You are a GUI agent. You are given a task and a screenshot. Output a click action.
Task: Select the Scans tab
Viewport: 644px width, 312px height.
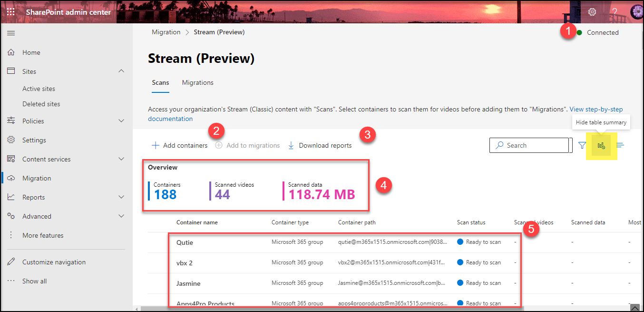tap(160, 82)
